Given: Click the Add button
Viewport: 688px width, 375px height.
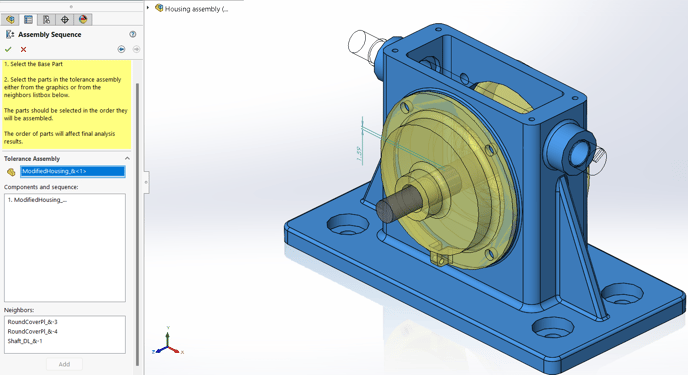Looking at the screenshot, I should tap(64, 364).
